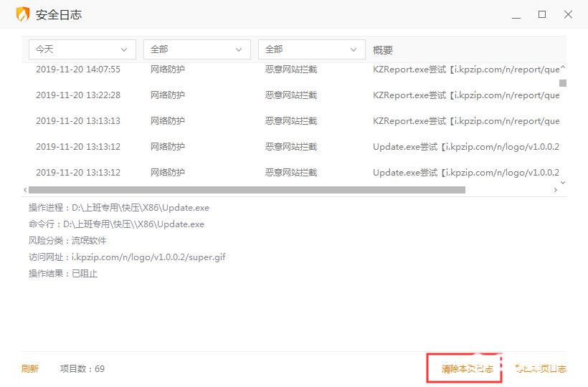The image size is (588, 387).
Task: Click the 操作结果：已阻止 line
Action: (x=63, y=274)
